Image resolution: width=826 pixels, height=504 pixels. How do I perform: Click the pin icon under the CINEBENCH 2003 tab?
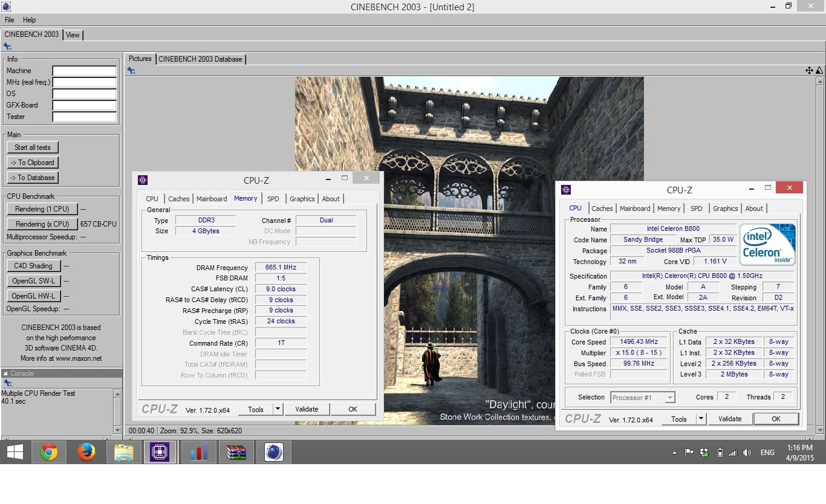(7, 47)
